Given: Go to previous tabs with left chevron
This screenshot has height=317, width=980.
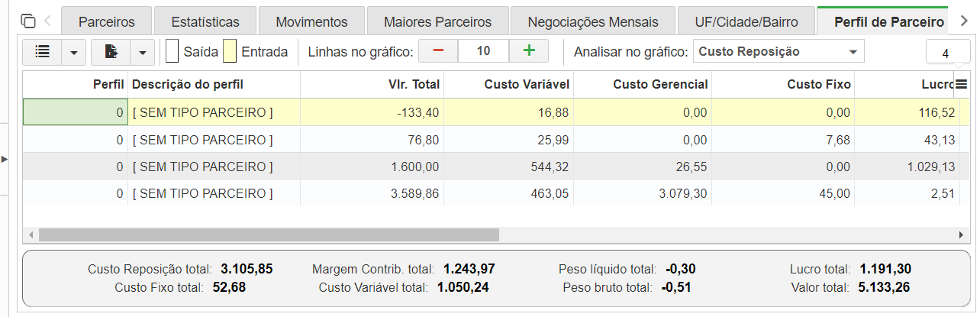Looking at the screenshot, I should (x=48, y=21).
